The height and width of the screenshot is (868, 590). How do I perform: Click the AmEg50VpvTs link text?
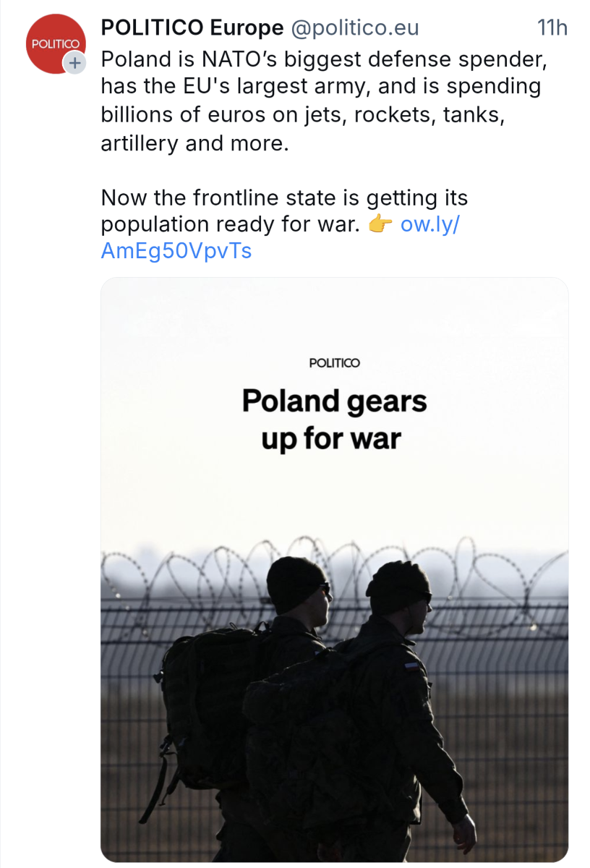(176, 251)
